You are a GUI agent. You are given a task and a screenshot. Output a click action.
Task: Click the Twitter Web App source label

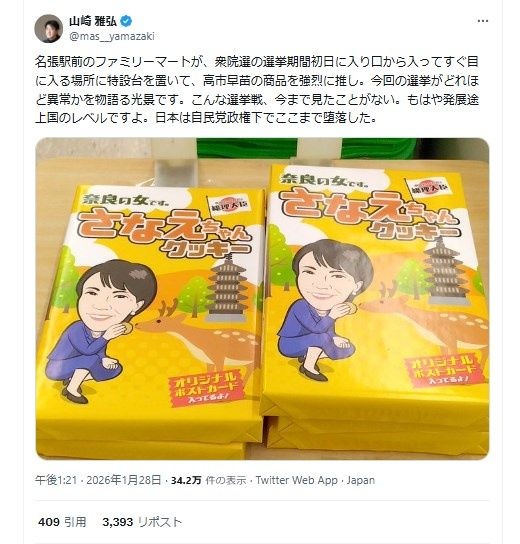(x=297, y=480)
